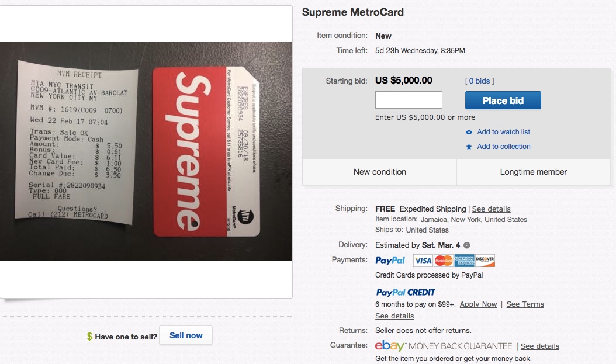Click the Visa card logo
This screenshot has width=616, height=364.
pyautogui.click(x=423, y=261)
